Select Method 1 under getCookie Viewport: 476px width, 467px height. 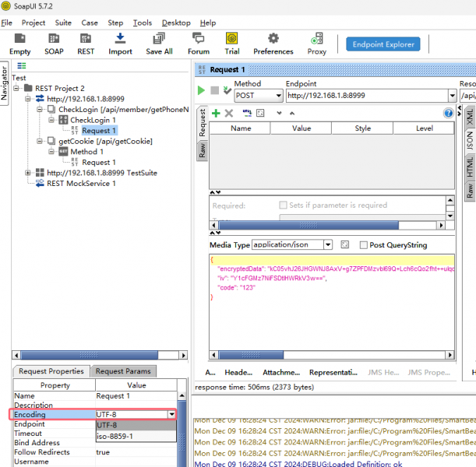(86, 152)
